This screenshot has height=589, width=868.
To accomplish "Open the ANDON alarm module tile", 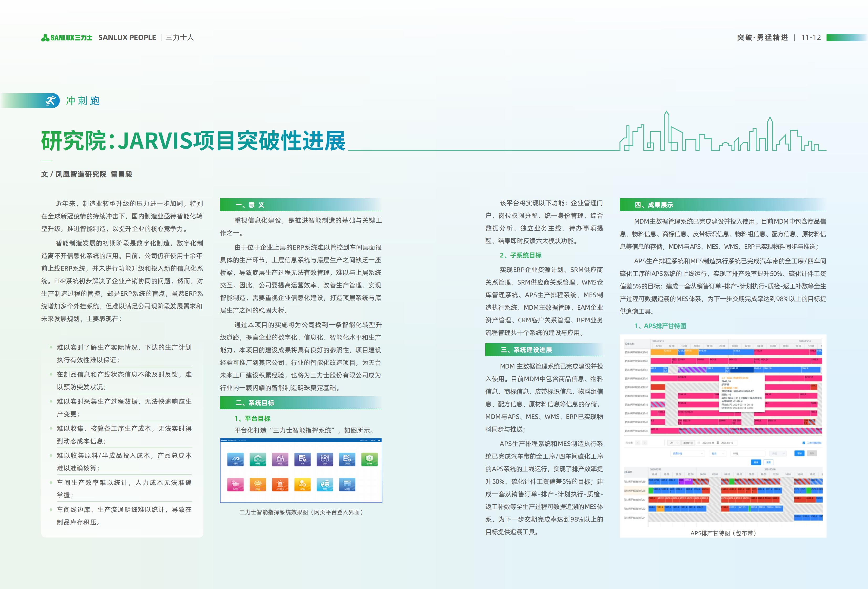I will coord(280,485).
